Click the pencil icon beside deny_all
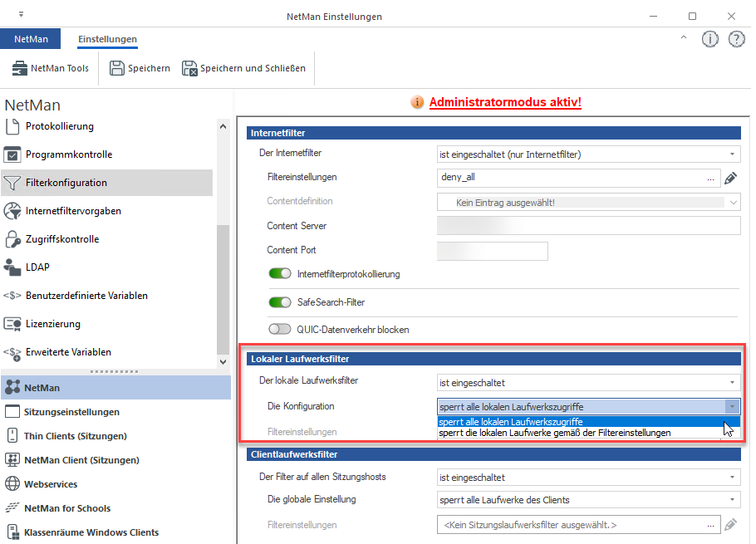The height and width of the screenshot is (544, 756). pyautogui.click(x=730, y=178)
